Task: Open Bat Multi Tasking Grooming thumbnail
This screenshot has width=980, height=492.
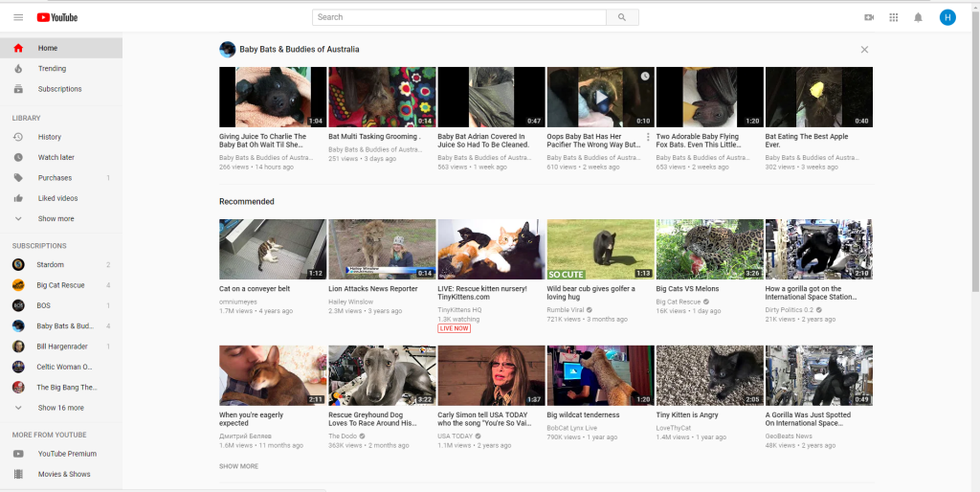Action: tap(383, 97)
